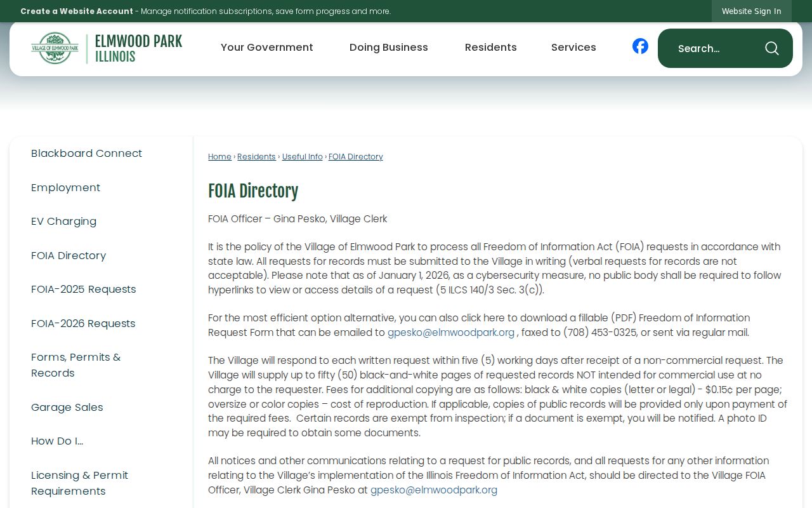Open the Doing Business menu
Viewport: 812px width, 508px height.
(x=389, y=48)
